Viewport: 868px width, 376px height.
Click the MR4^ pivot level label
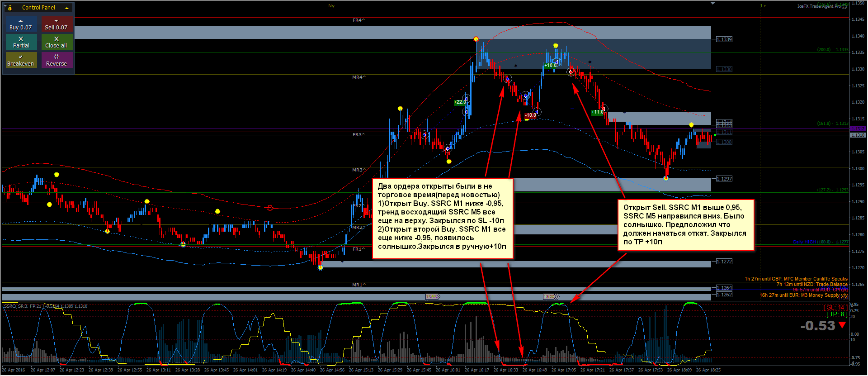(x=359, y=77)
